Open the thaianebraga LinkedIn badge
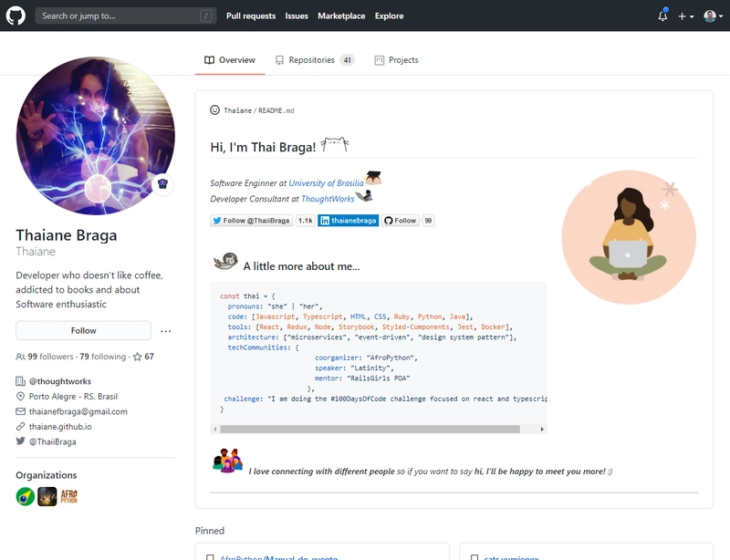The image size is (730, 560). tap(349, 221)
